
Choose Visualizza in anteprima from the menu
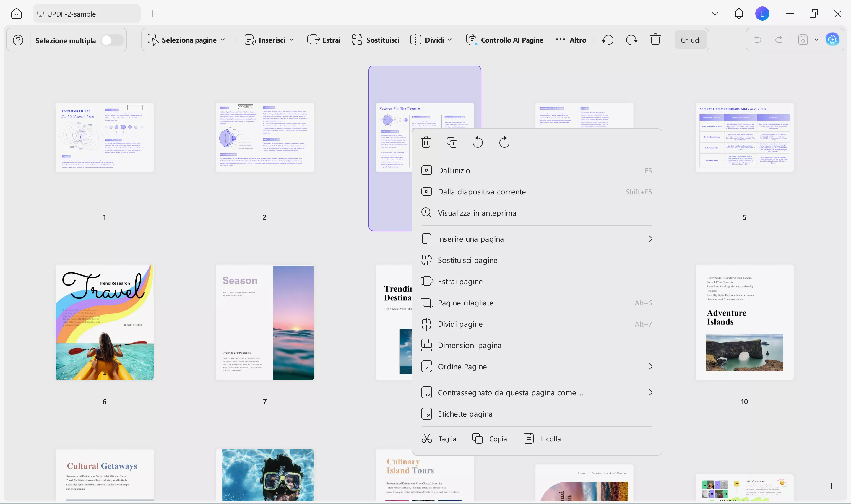pos(477,213)
